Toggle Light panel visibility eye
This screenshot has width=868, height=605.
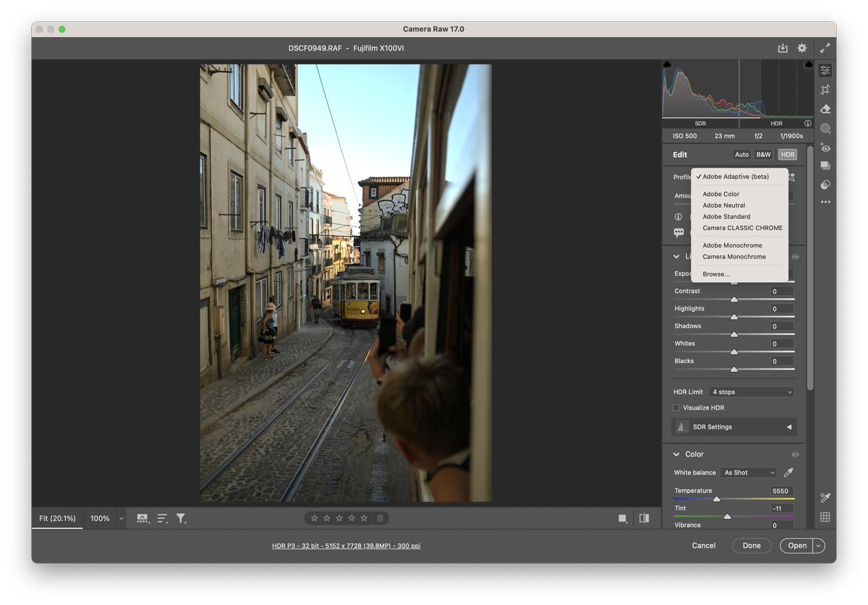tap(795, 257)
